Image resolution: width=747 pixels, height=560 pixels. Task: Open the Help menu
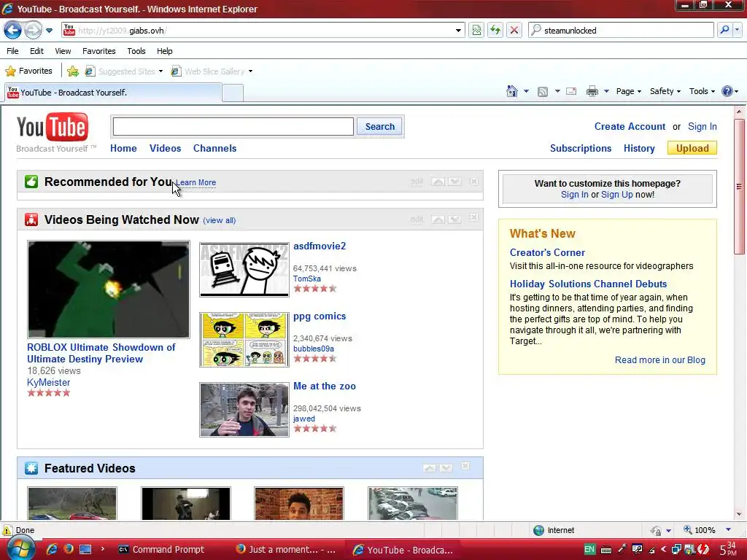(165, 51)
